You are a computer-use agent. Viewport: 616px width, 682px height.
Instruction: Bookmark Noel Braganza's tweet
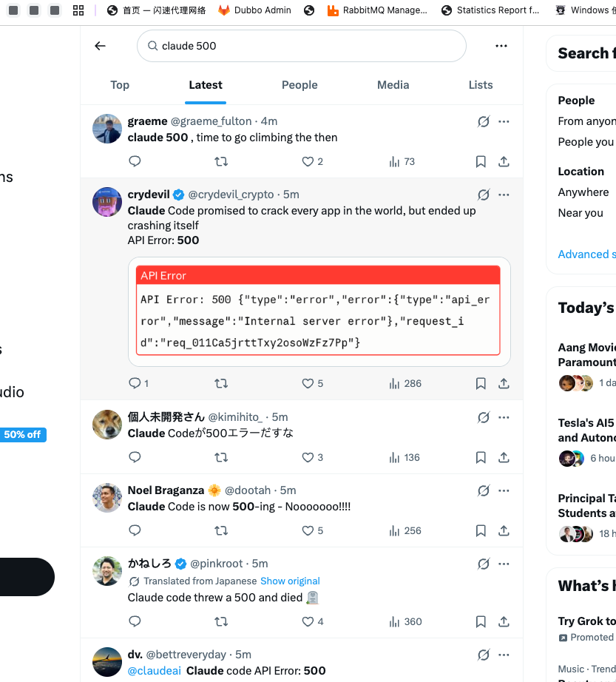pos(481,530)
